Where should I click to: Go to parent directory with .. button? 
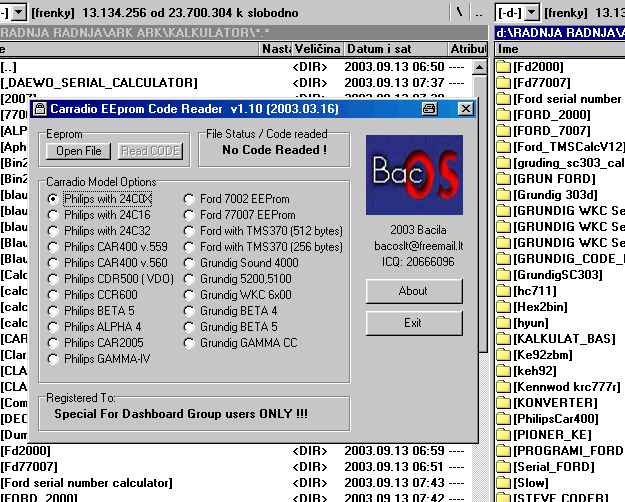tap(479, 13)
